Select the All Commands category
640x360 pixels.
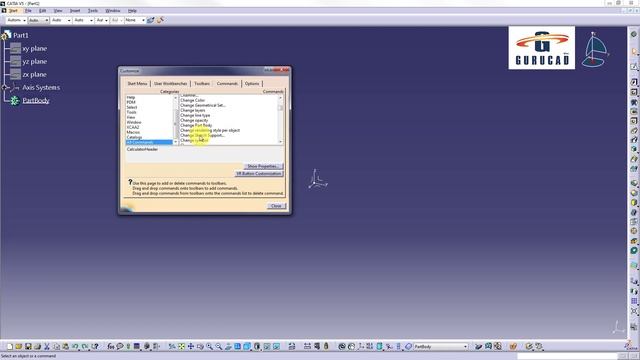[x=149, y=142]
